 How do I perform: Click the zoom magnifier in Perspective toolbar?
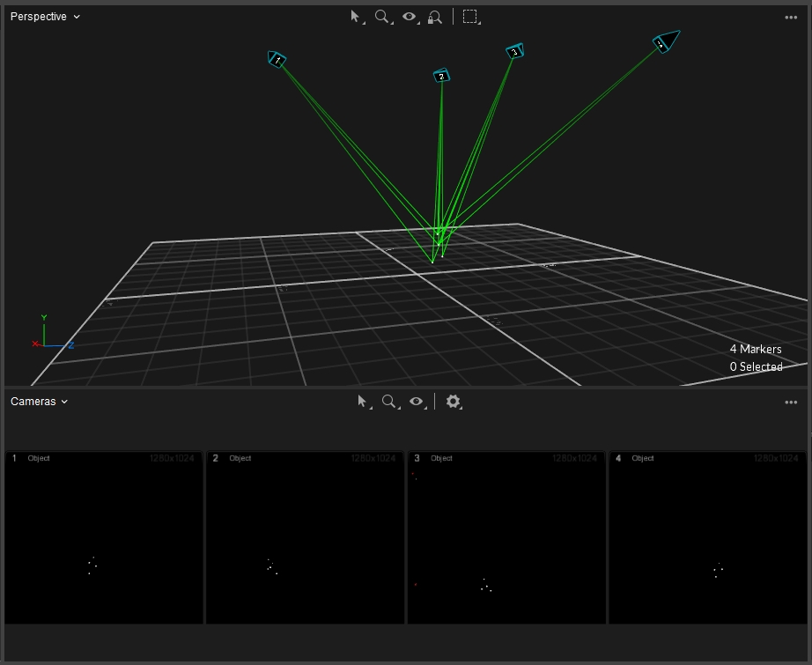click(x=382, y=17)
